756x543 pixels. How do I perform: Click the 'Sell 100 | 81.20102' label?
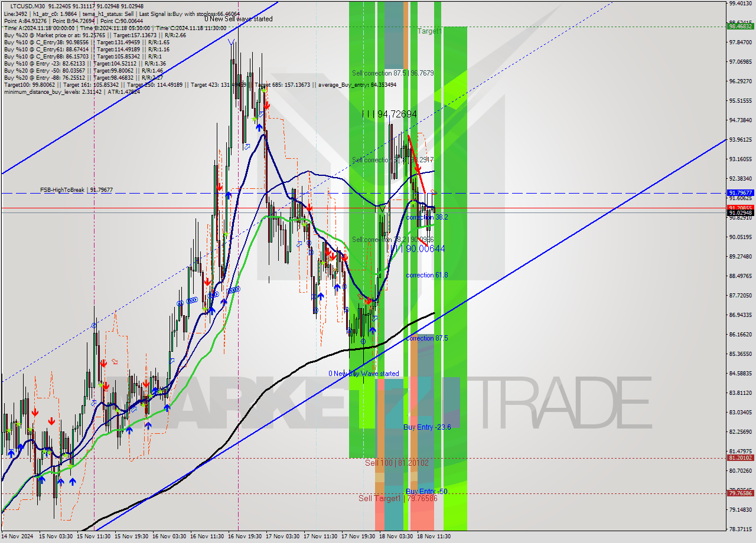[397, 463]
